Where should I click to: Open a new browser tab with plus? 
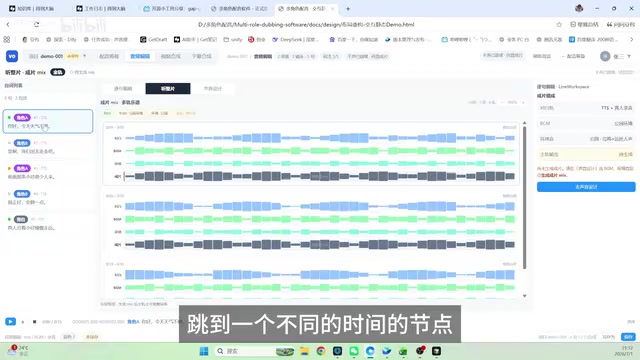[x=348, y=9]
